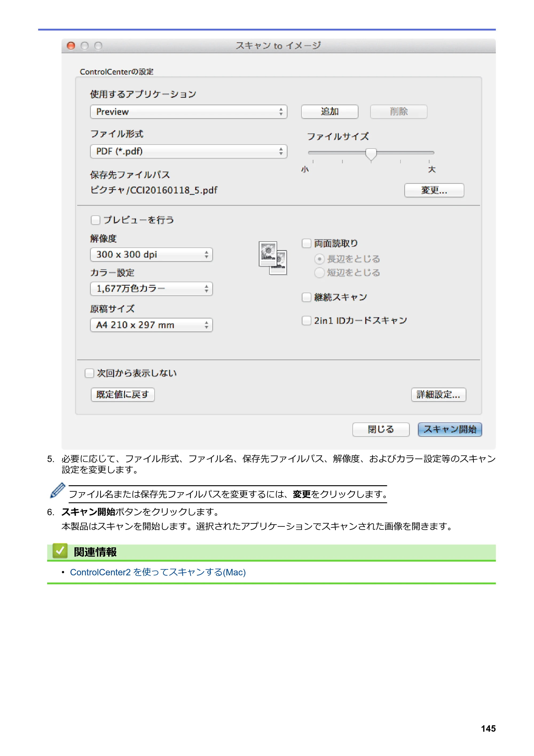This screenshot has height=756, width=534.
Task: Click the duplex scan document illustration icon
Action: tap(273, 258)
